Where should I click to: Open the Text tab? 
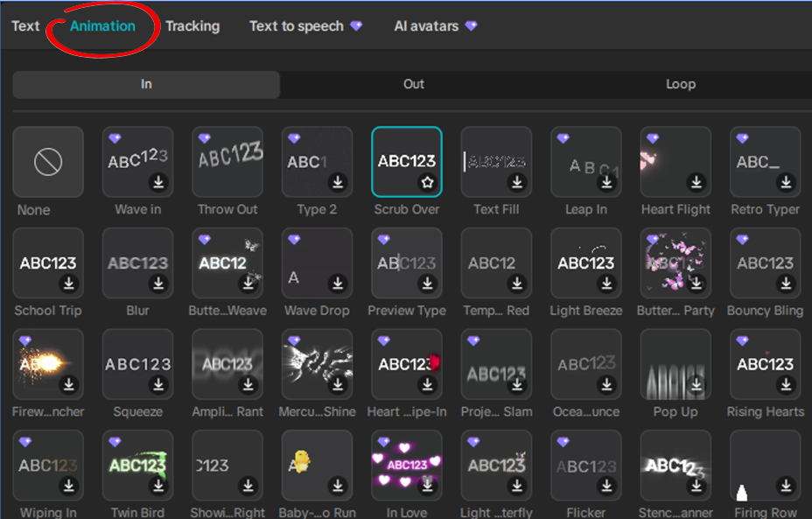pos(25,26)
